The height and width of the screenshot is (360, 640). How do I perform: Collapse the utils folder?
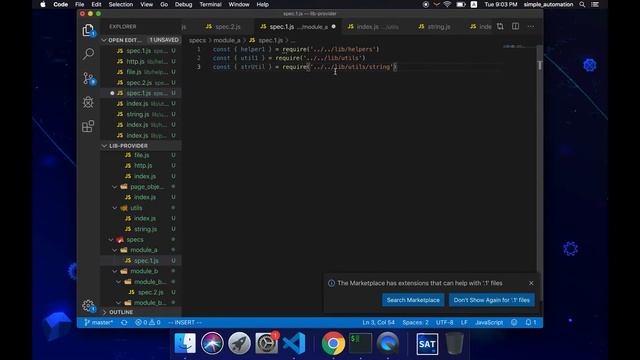click(115, 208)
